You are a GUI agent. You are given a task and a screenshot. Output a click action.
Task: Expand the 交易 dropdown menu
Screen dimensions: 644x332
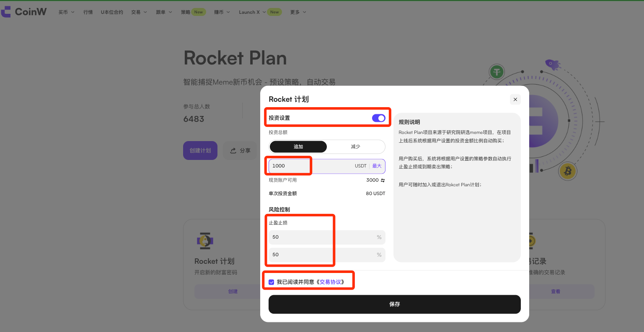(139, 12)
